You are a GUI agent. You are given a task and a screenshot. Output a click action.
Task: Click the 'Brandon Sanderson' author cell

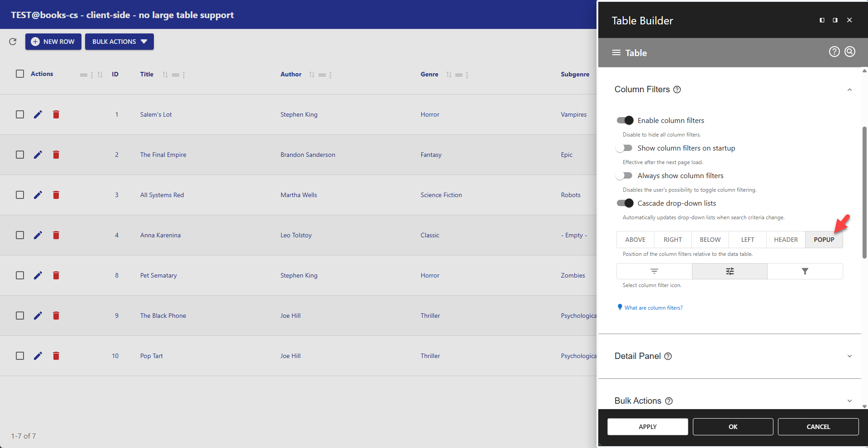308,155
